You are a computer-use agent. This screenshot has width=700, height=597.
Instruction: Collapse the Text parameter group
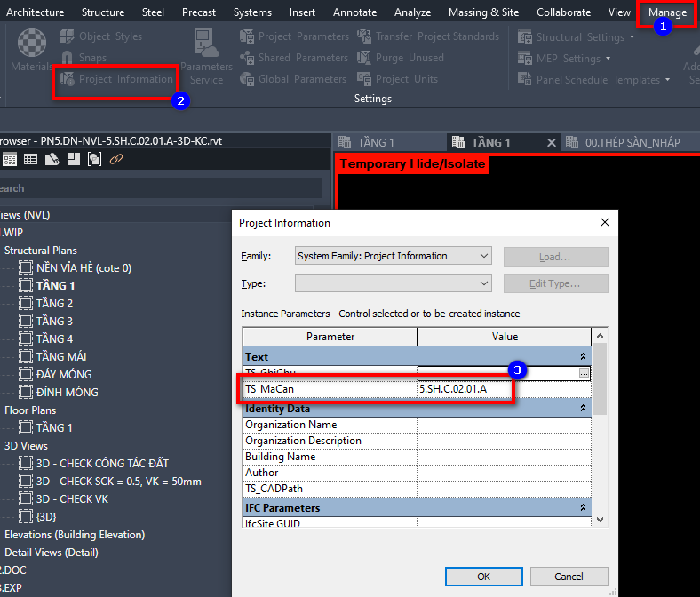click(x=583, y=357)
